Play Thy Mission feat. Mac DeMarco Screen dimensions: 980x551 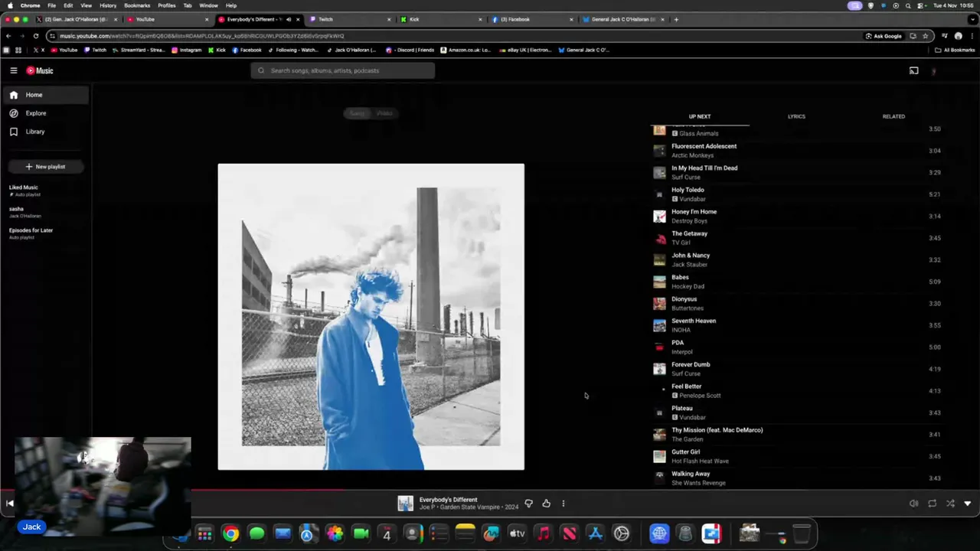[796, 435]
